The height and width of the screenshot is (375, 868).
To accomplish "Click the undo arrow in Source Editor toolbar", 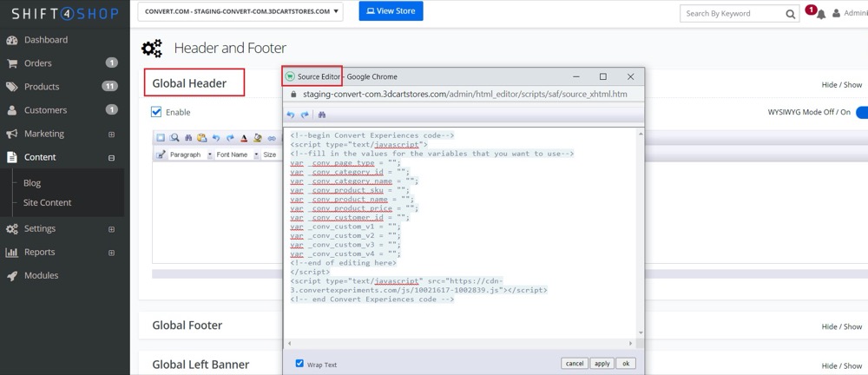I will point(291,115).
